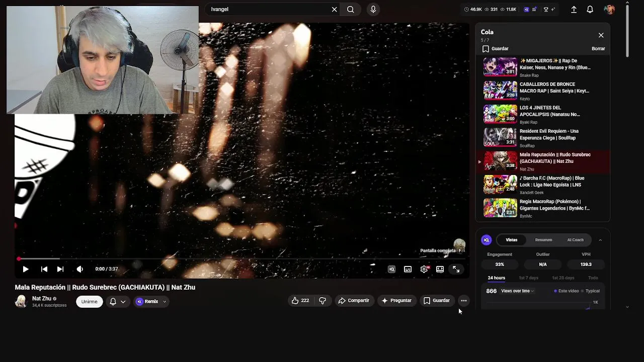This screenshot has height=362, width=644.
Task: Open the upload arrow icon in header
Action: point(574,9)
